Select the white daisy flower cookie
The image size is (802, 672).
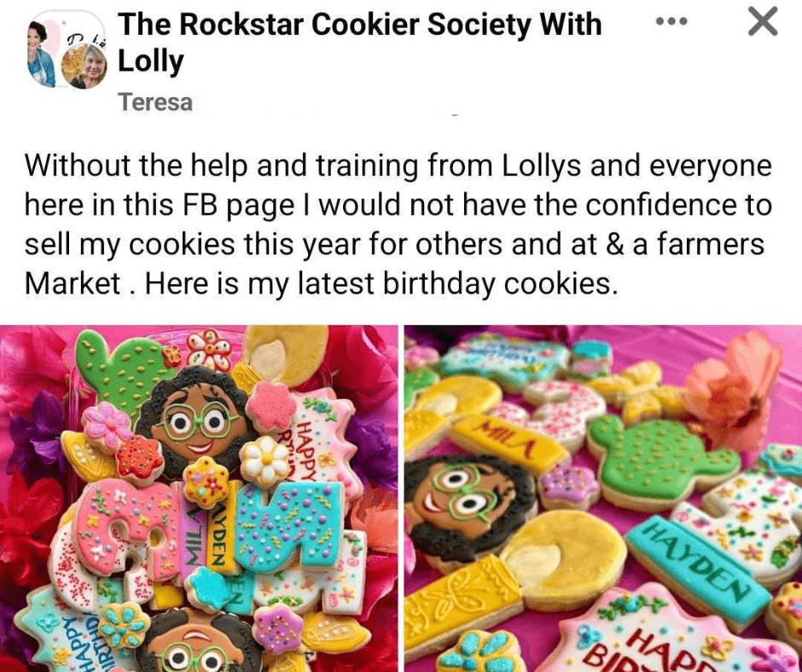click(265, 461)
